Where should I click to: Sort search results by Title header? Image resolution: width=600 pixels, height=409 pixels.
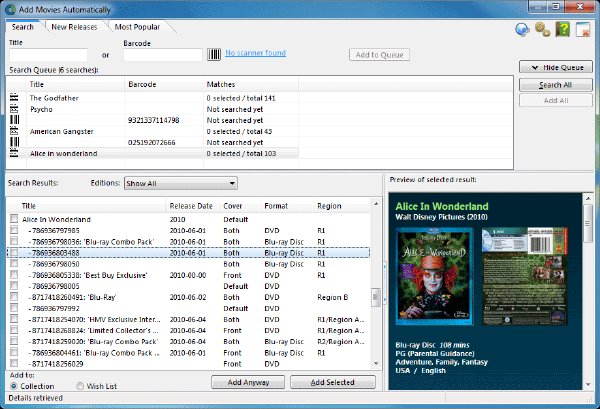click(92, 206)
